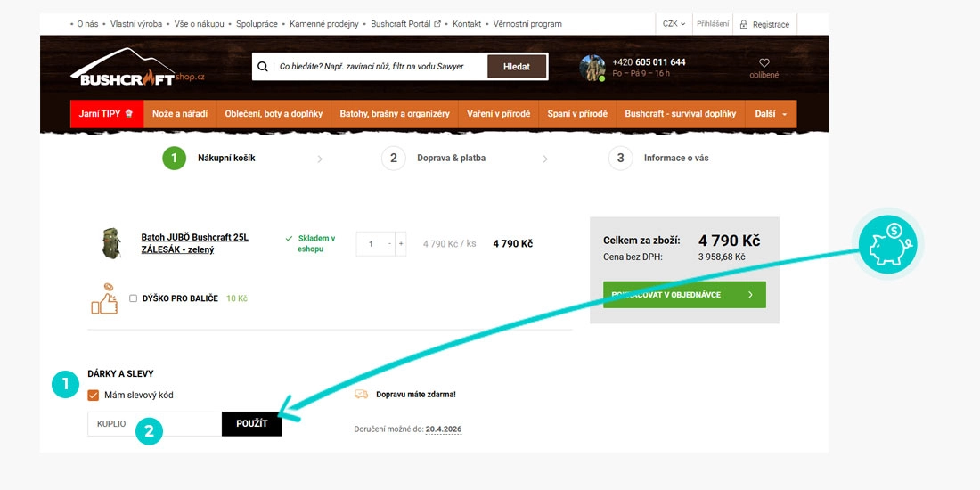Click total price 4 790 Kč in summary
The height and width of the screenshot is (490, 980).
click(x=730, y=241)
